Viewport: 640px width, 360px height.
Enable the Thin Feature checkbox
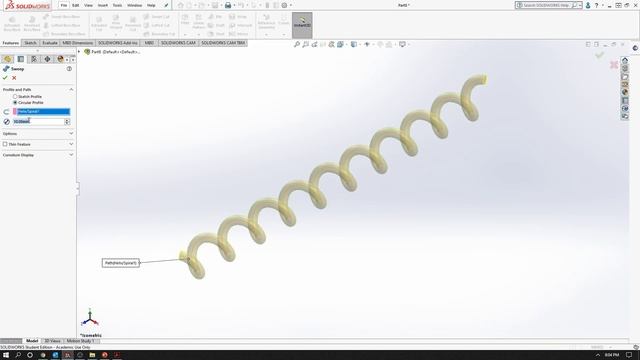pyautogui.click(x=5, y=144)
